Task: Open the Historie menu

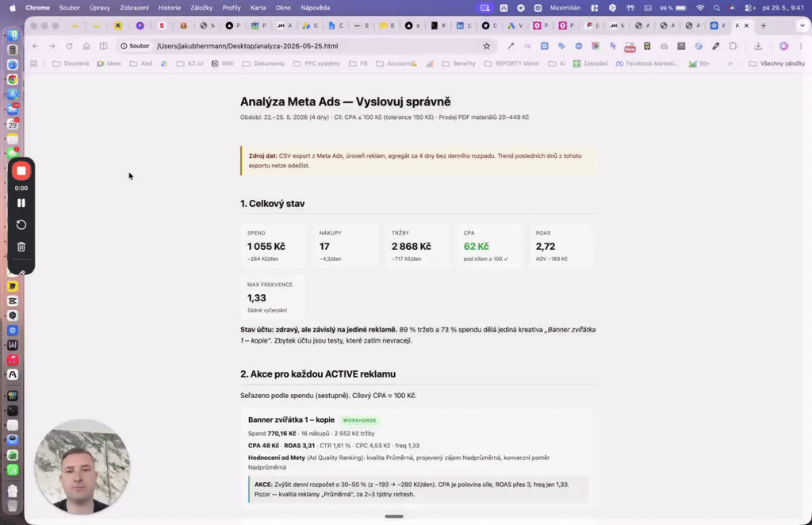Action: pos(170,8)
